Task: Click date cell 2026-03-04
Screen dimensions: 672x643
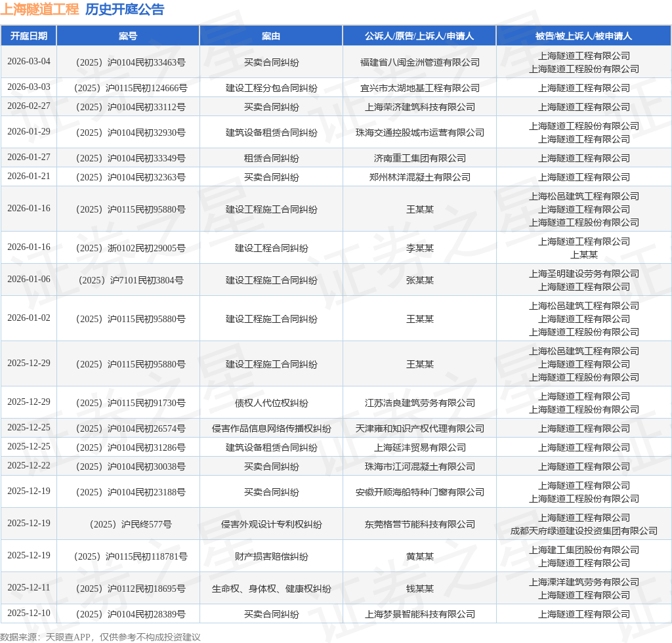Action: click(x=29, y=62)
